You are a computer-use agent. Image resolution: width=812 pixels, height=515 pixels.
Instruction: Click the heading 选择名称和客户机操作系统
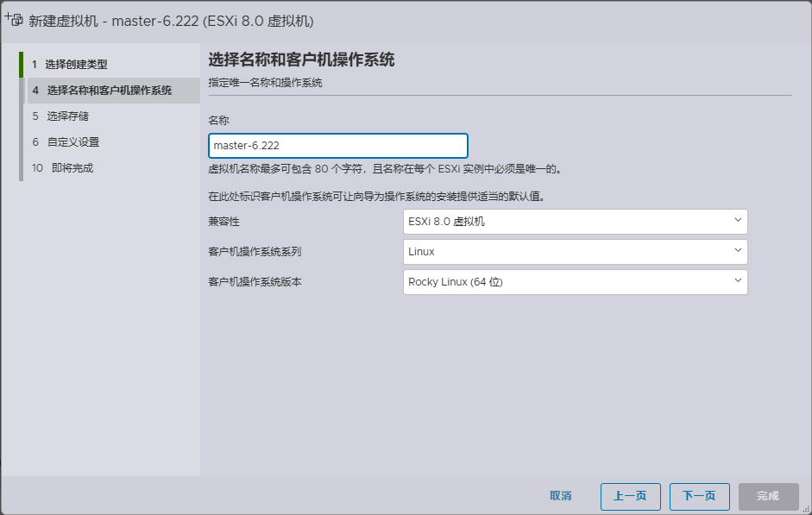301,60
